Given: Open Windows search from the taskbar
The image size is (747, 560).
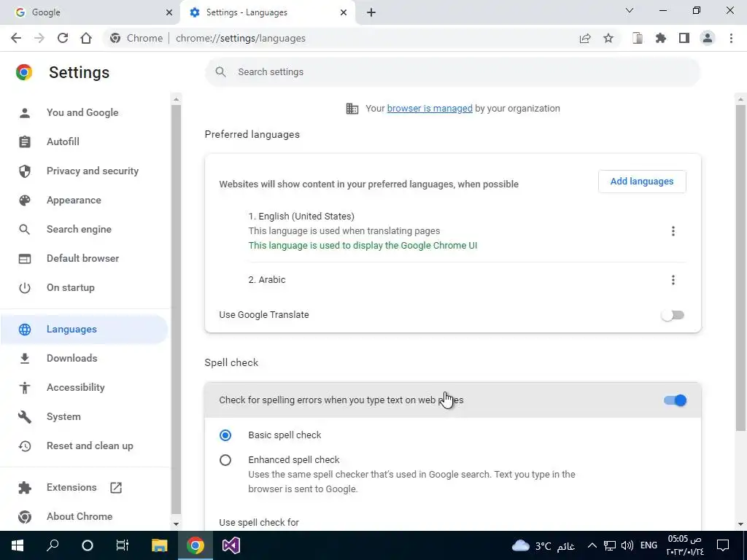Looking at the screenshot, I should [53, 545].
